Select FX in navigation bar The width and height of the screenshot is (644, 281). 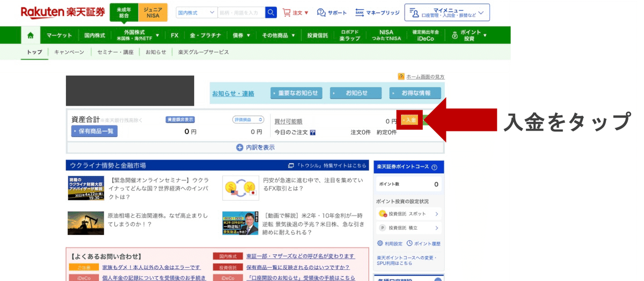174,35
